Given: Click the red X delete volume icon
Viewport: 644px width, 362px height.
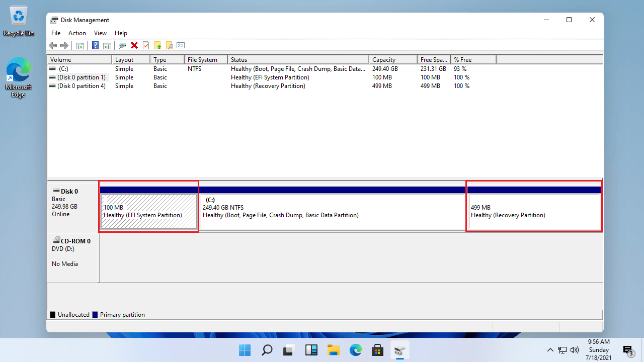Looking at the screenshot, I should click(x=134, y=45).
